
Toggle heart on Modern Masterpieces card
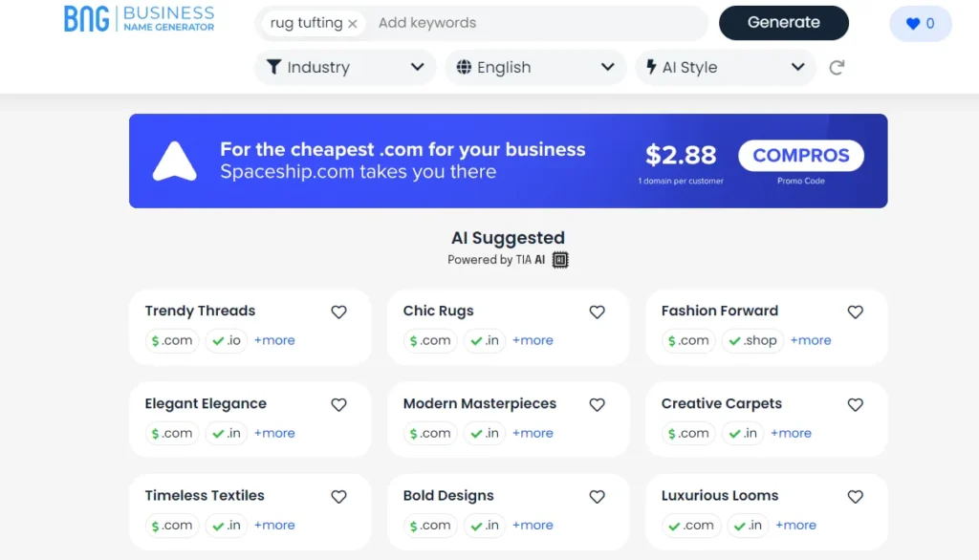click(x=597, y=404)
